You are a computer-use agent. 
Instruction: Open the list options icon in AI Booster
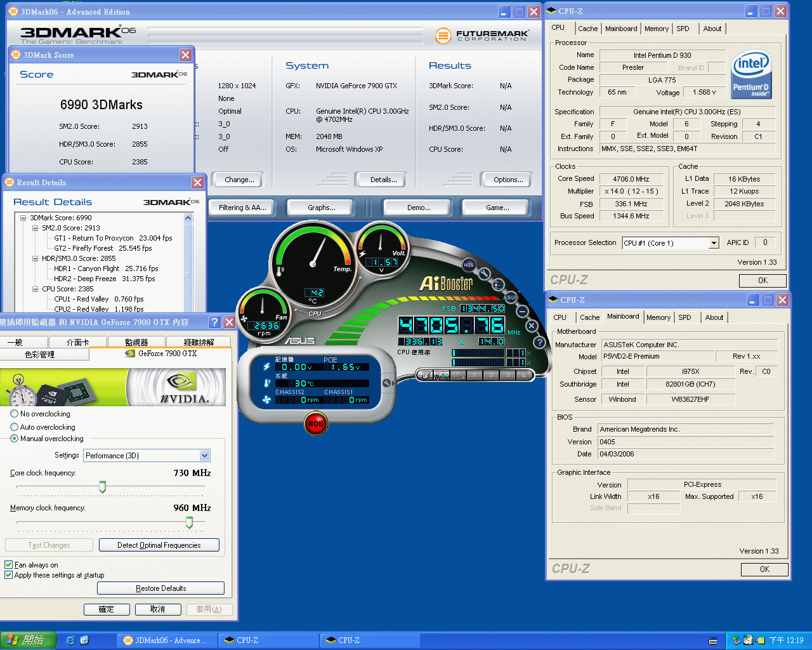pyautogui.click(x=499, y=285)
